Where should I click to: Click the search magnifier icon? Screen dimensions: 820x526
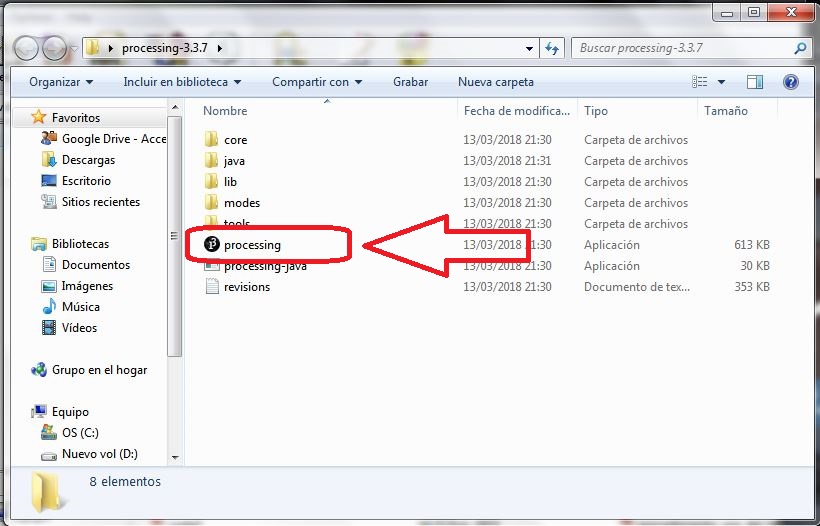[800, 48]
